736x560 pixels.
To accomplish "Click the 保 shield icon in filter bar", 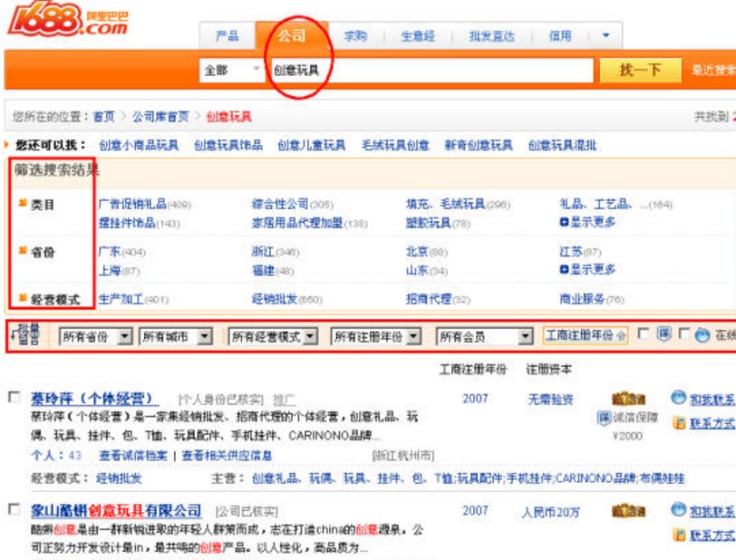I will pos(663,333).
